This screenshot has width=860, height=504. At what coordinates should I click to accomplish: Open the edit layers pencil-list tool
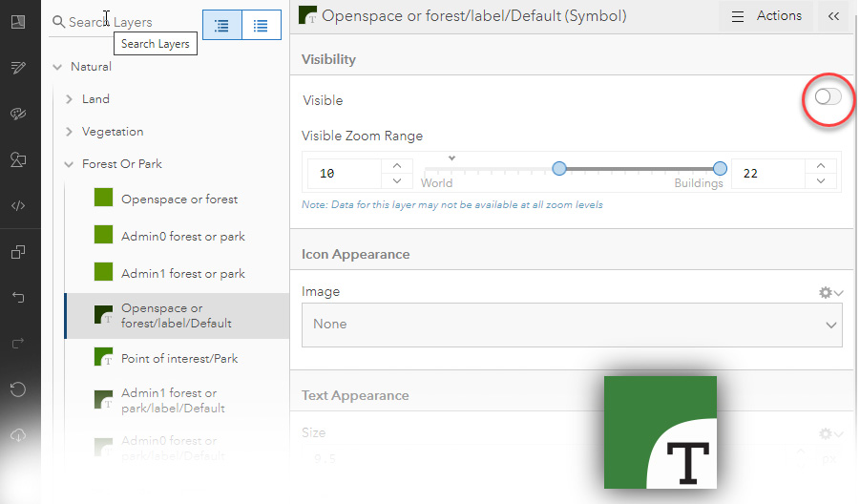tap(18, 67)
